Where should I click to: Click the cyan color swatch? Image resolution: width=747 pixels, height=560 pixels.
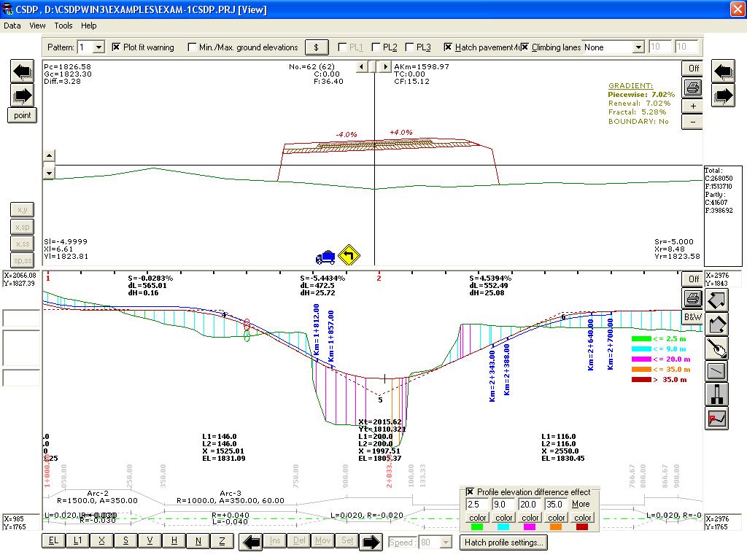pyautogui.click(x=503, y=526)
